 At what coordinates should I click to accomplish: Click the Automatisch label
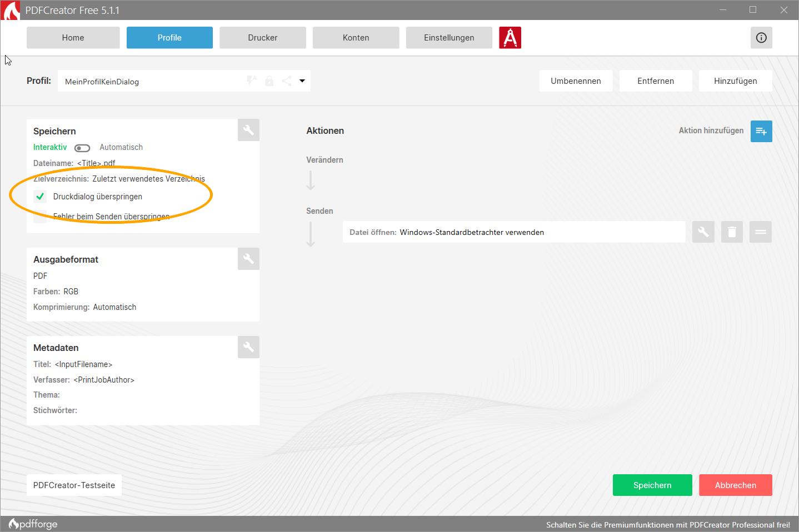121,147
